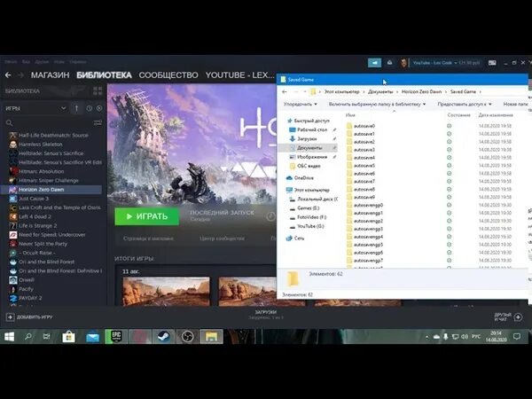Screen dimensions: 532x399
Task: Open the СООБЩЕСТВО tab
Action: [168, 75]
